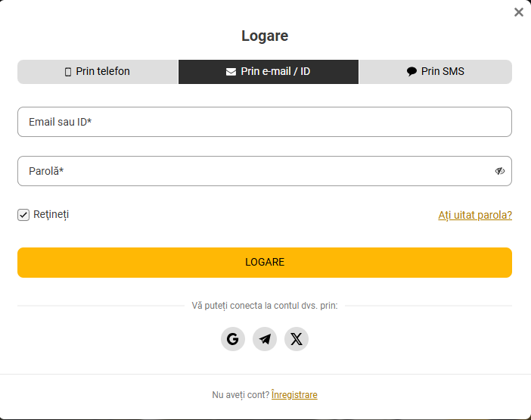Viewport: 531px width, 420px height.
Task: Toggle password visibility with the eye icon
Action: (500, 171)
